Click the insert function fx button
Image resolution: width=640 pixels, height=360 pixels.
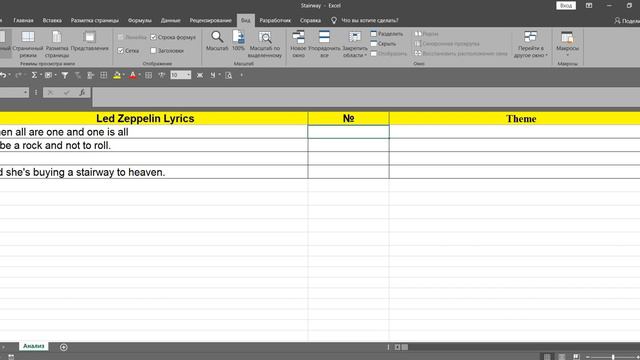click(82, 93)
